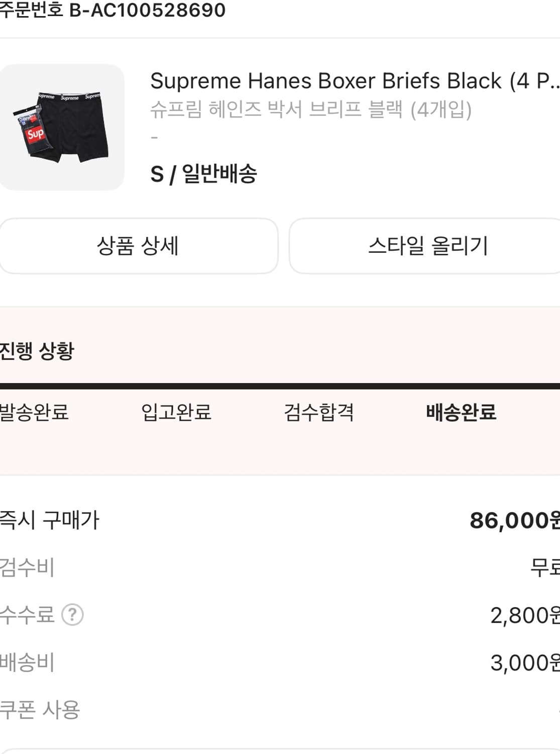Select the 배송완료 progress step
This screenshot has width=560, height=754.
point(462,413)
